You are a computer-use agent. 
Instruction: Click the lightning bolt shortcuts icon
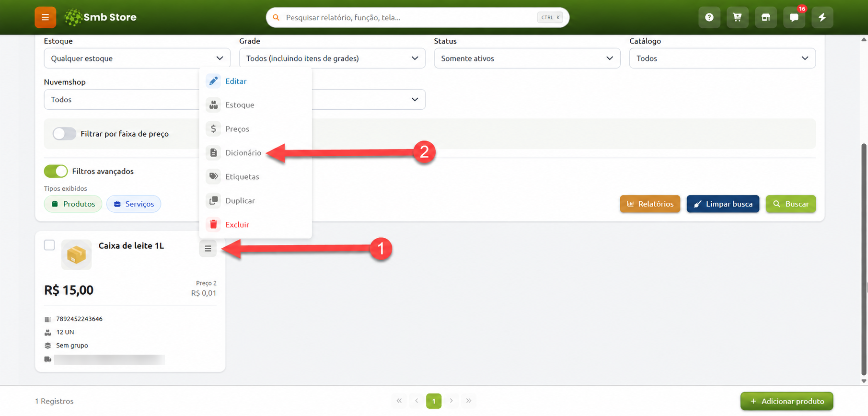coord(822,17)
